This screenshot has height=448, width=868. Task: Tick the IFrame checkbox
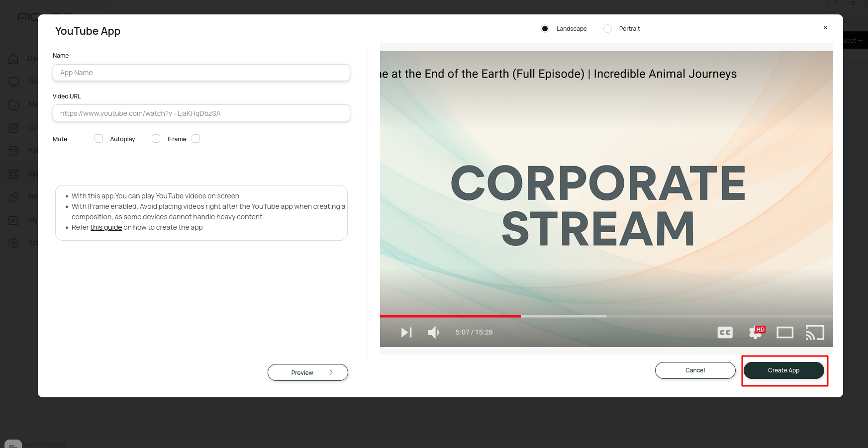click(196, 139)
